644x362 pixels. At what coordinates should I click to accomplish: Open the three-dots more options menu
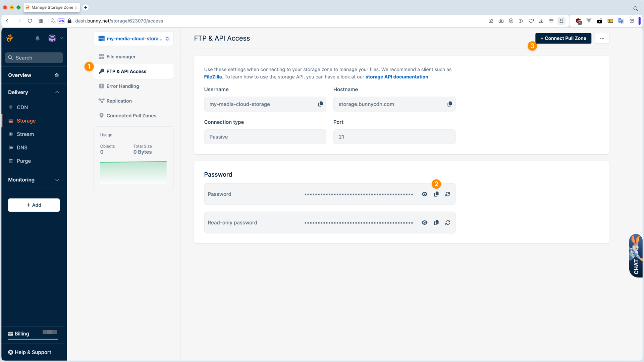click(x=602, y=39)
